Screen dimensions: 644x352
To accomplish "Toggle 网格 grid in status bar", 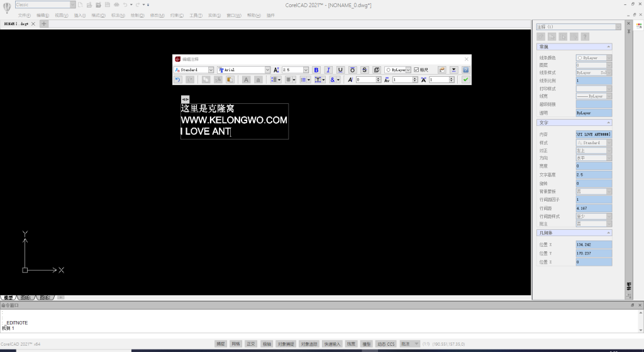I will (236, 344).
